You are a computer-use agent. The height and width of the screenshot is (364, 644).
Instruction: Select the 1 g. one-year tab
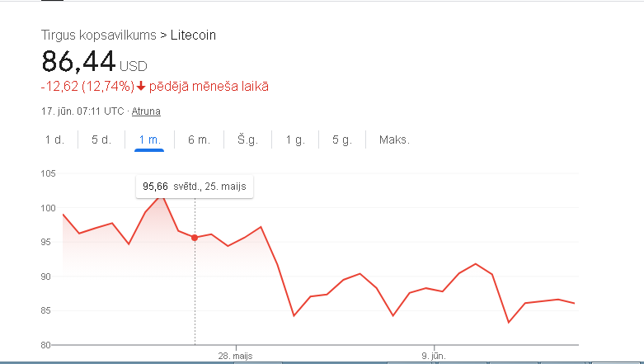[x=295, y=139]
